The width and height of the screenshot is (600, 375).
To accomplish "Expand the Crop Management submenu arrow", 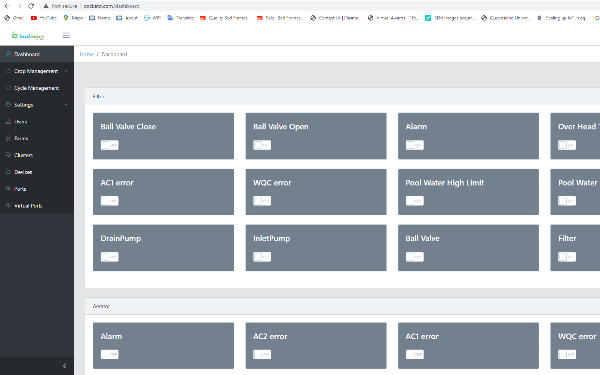I will click(x=66, y=71).
